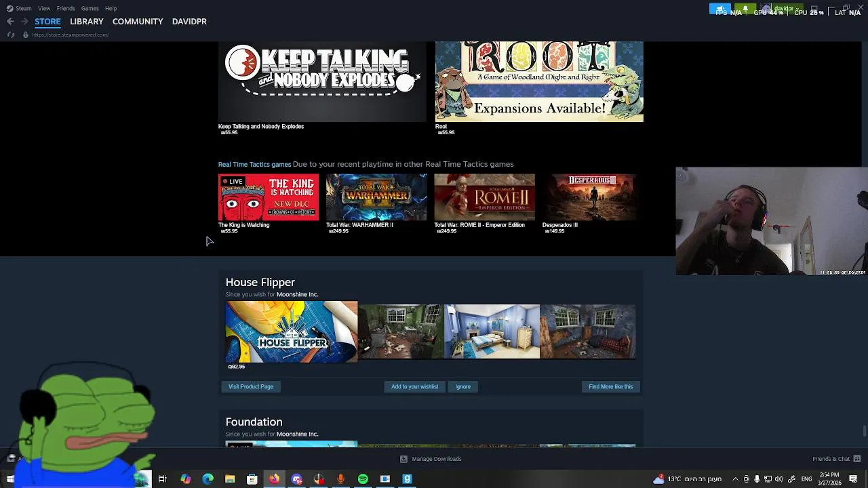Screen dimensions: 868x488
Task: Open Keep Talking and Nobody Explodes banner
Action: click(322, 81)
